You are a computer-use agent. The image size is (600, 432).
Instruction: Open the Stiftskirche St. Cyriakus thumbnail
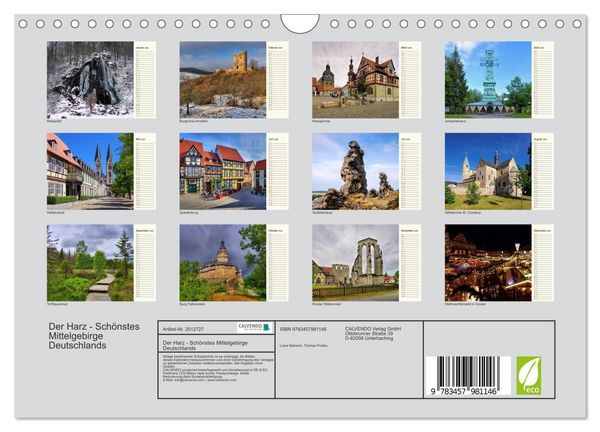click(488, 171)
